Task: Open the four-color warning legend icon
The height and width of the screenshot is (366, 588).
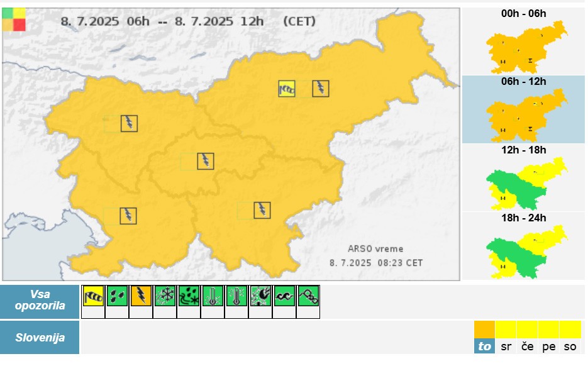Action: pos(14,19)
